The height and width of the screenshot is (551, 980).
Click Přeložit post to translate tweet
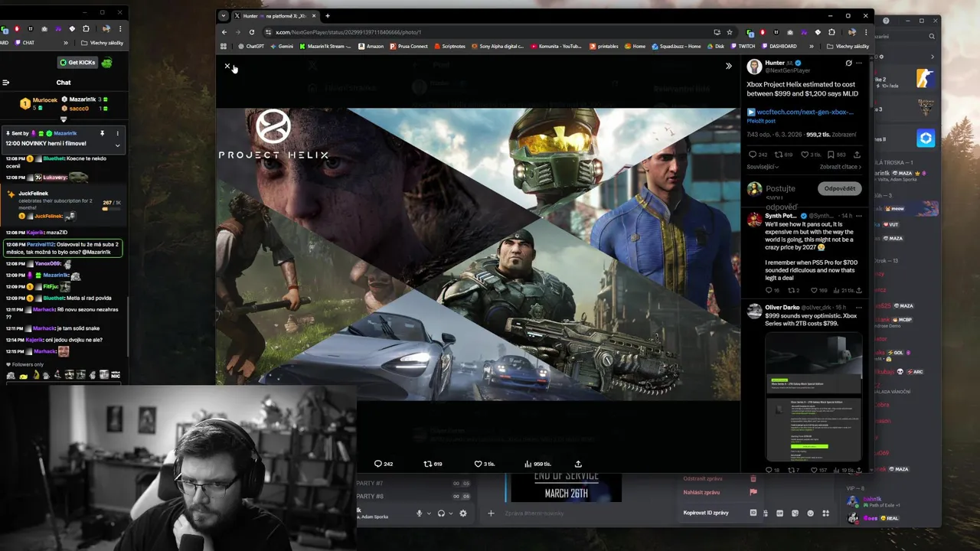tap(761, 121)
